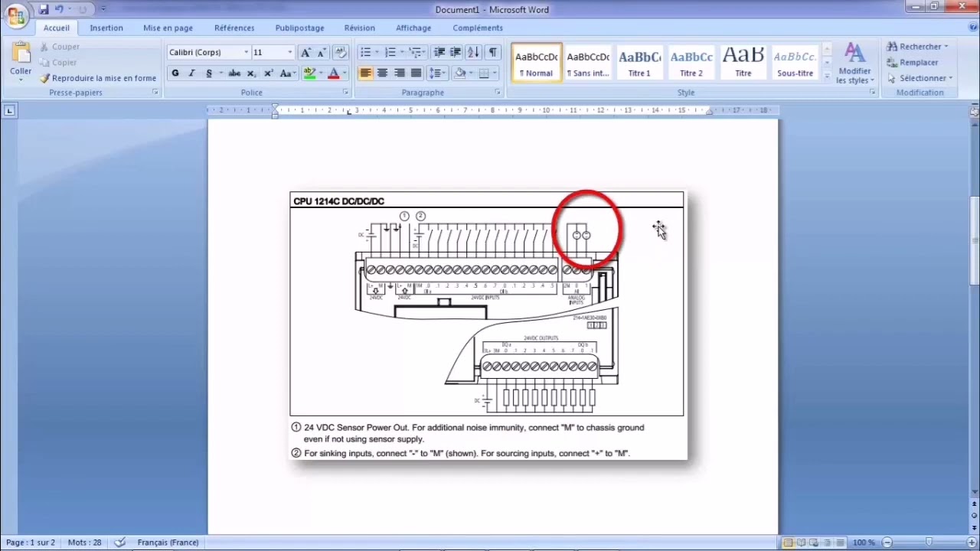
Task: Click the Français (France) language indicator
Action: pyautogui.click(x=168, y=543)
